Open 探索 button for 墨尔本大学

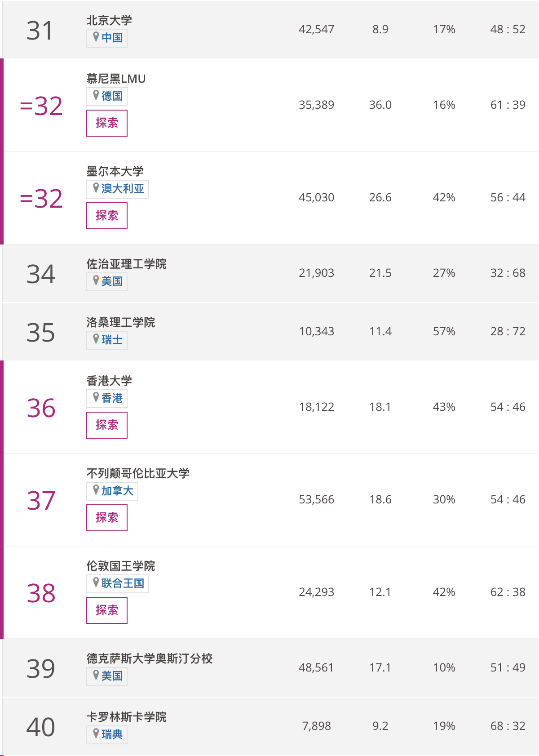(x=107, y=216)
